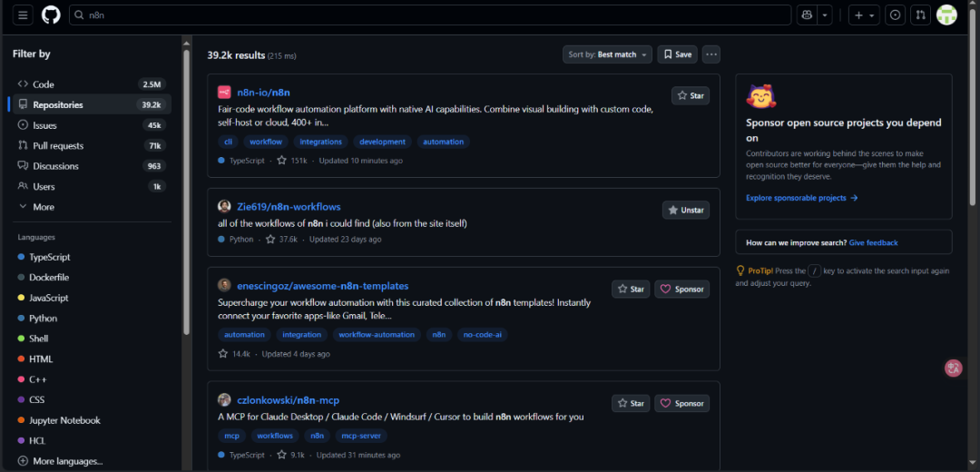Star the n8n-io/n8n repository

[x=691, y=95]
